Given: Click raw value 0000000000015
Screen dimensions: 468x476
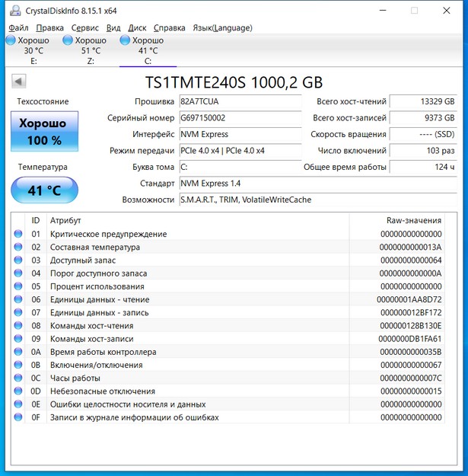Looking at the screenshot, I should click(x=411, y=391).
